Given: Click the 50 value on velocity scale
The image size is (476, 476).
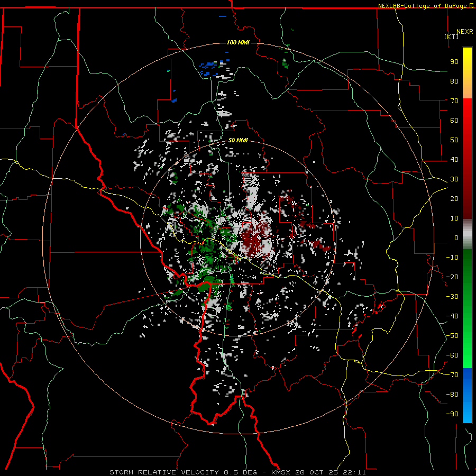Looking at the screenshot, I should coord(454,140).
